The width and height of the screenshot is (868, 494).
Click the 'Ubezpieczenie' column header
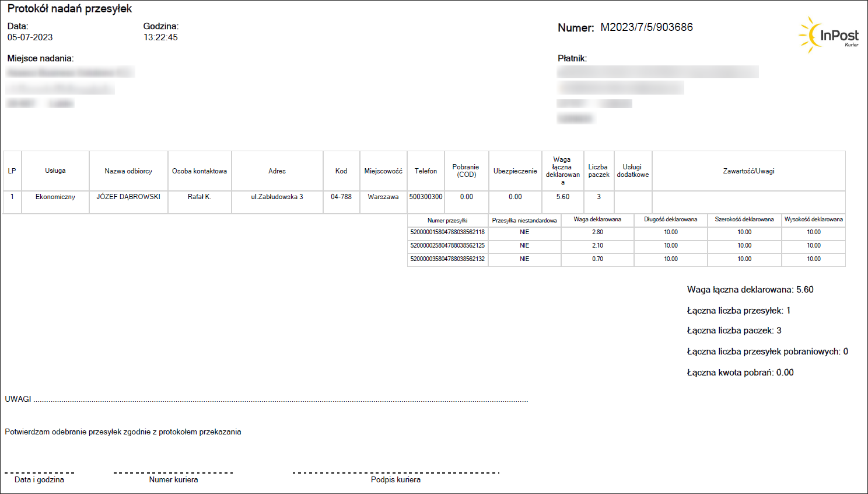tap(515, 171)
